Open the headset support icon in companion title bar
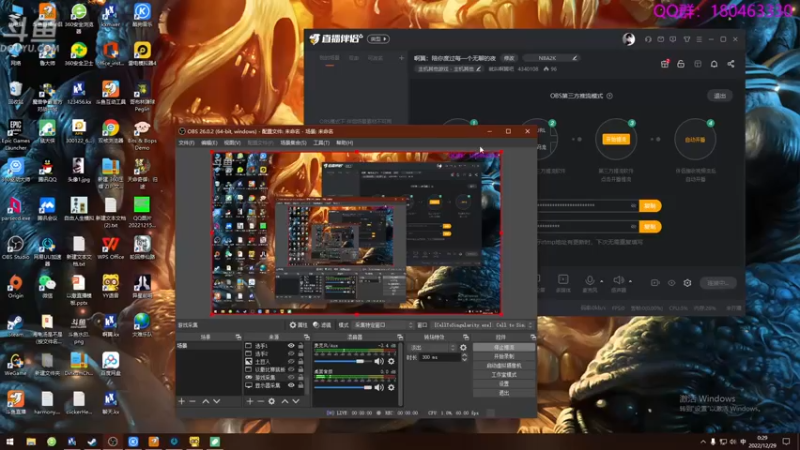 coord(648,39)
